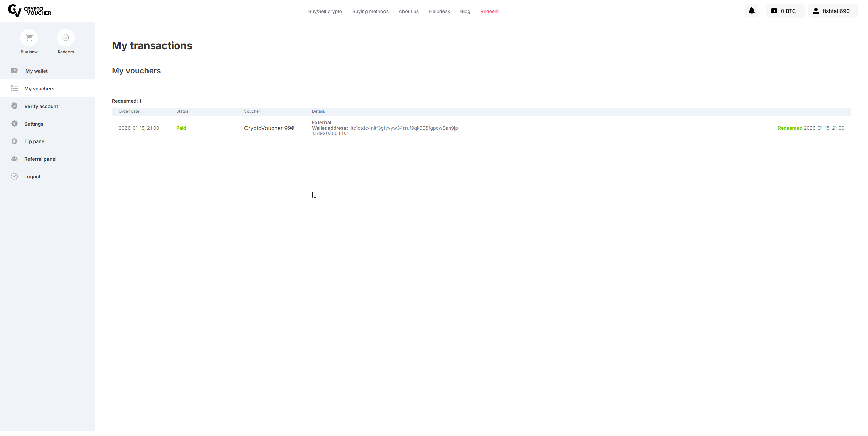The image size is (868, 436).
Task: Open Buy/Sell crypto in top navigation
Action: coord(325,11)
